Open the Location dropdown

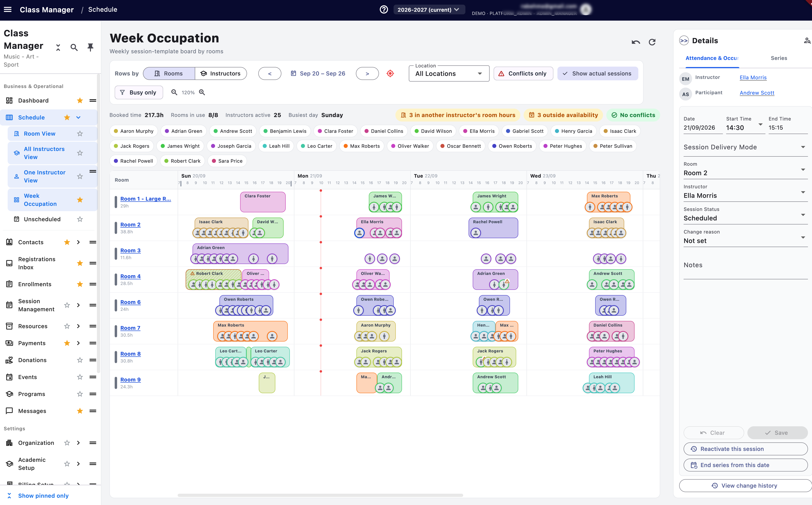(x=449, y=73)
